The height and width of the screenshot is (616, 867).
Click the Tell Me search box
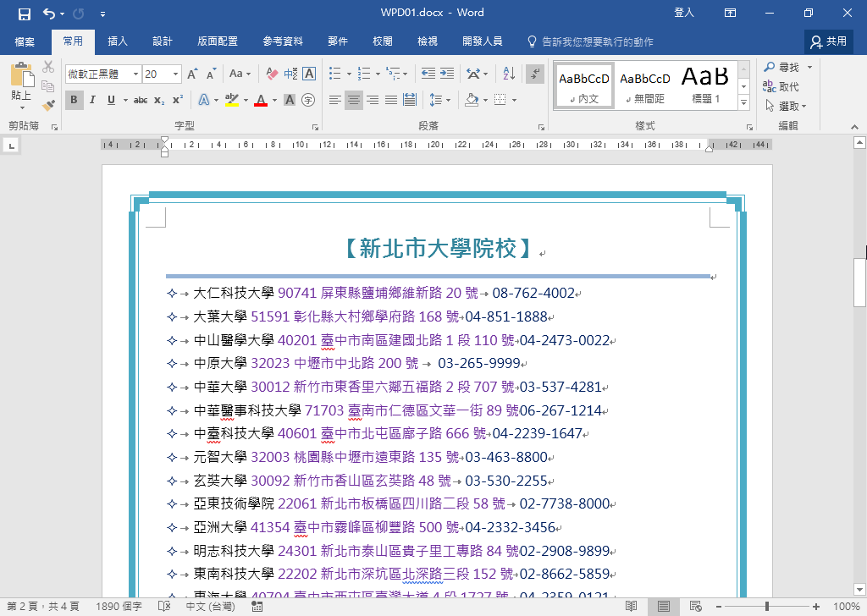coord(590,41)
